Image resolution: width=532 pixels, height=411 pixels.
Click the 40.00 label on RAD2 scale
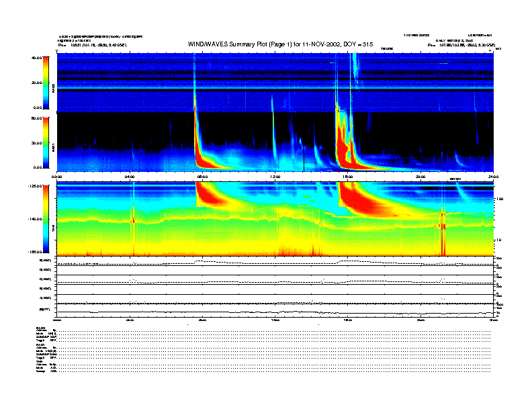(37, 58)
